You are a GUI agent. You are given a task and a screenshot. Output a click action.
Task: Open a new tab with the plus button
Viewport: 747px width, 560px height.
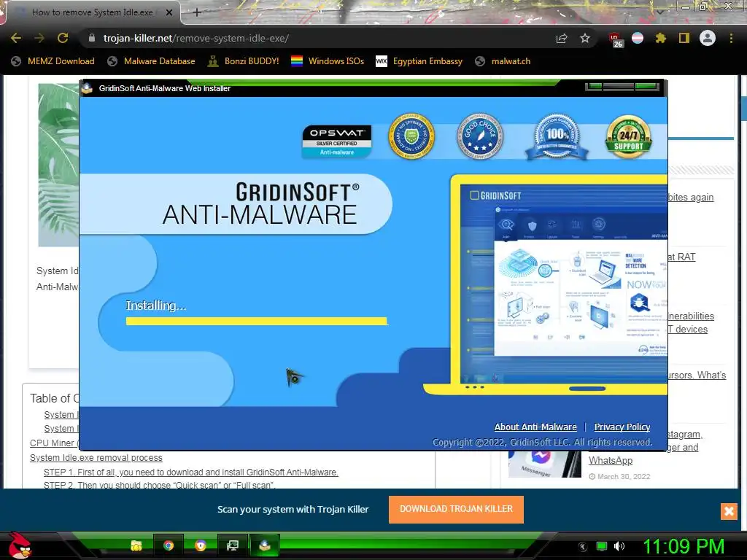point(197,12)
